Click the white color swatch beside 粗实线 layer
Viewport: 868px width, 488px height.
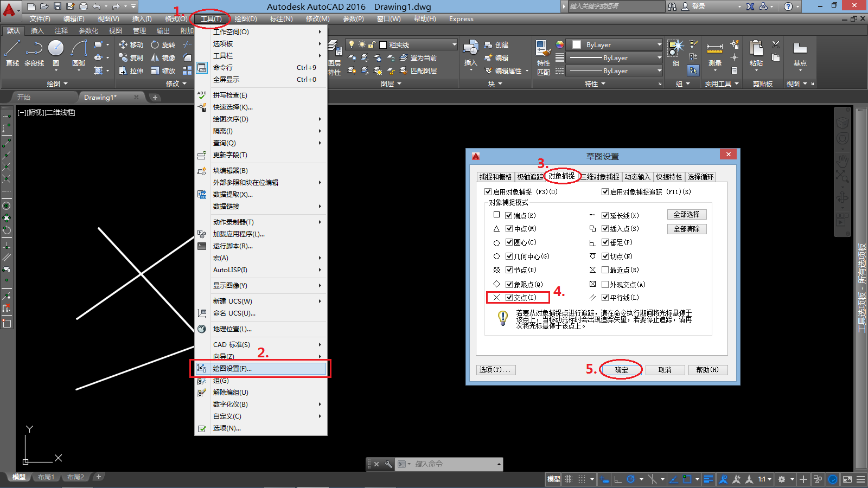click(x=383, y=45)
